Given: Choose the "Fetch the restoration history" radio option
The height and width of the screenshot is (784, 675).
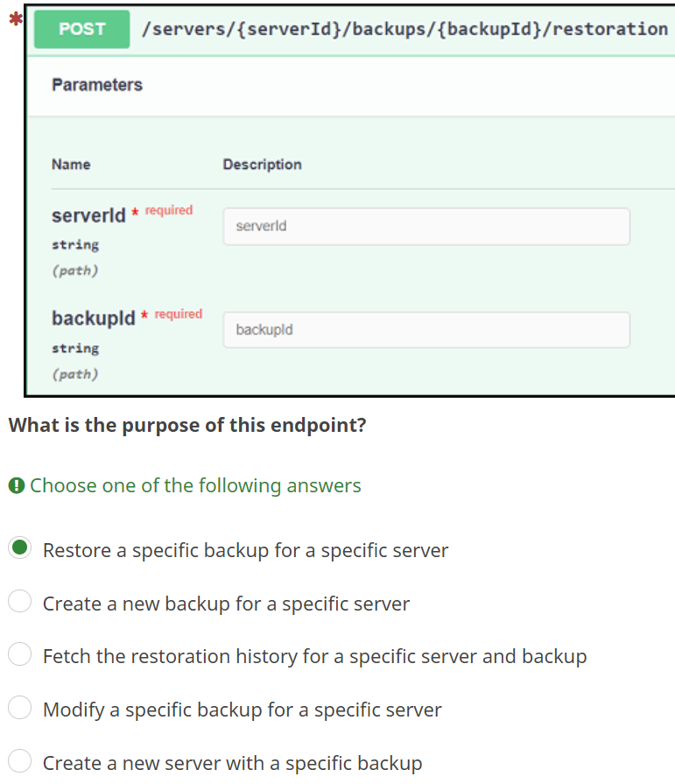Looking at the screenshot, I should click(x=20, y=654).
